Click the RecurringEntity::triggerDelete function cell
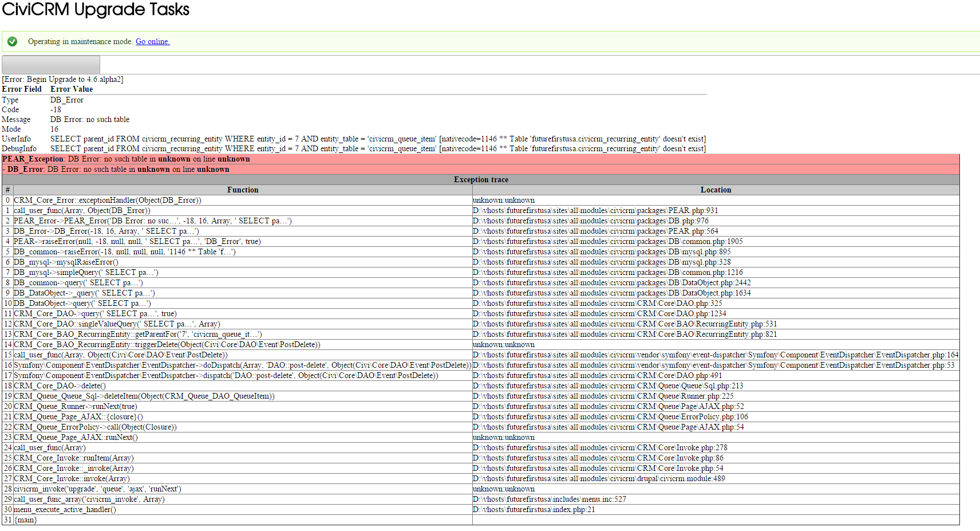The height and width of the screenshot is (531, 980). click(x=243, y=345)
